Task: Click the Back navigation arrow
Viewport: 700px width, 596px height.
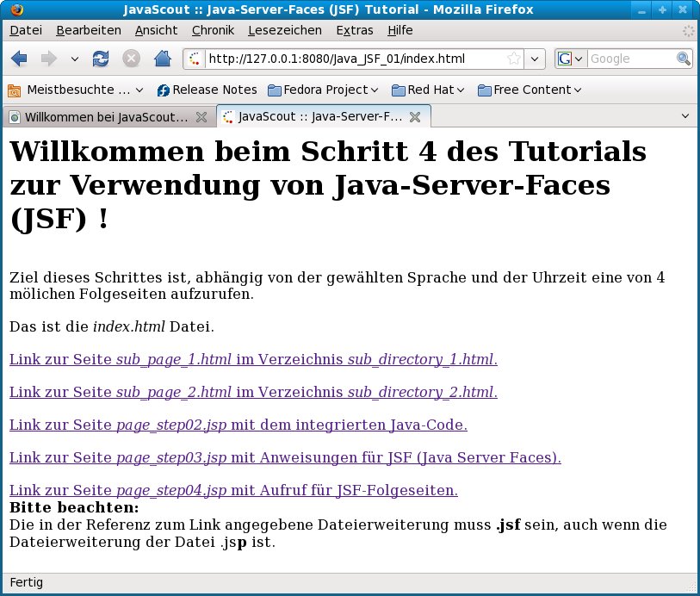Action: 20,59
